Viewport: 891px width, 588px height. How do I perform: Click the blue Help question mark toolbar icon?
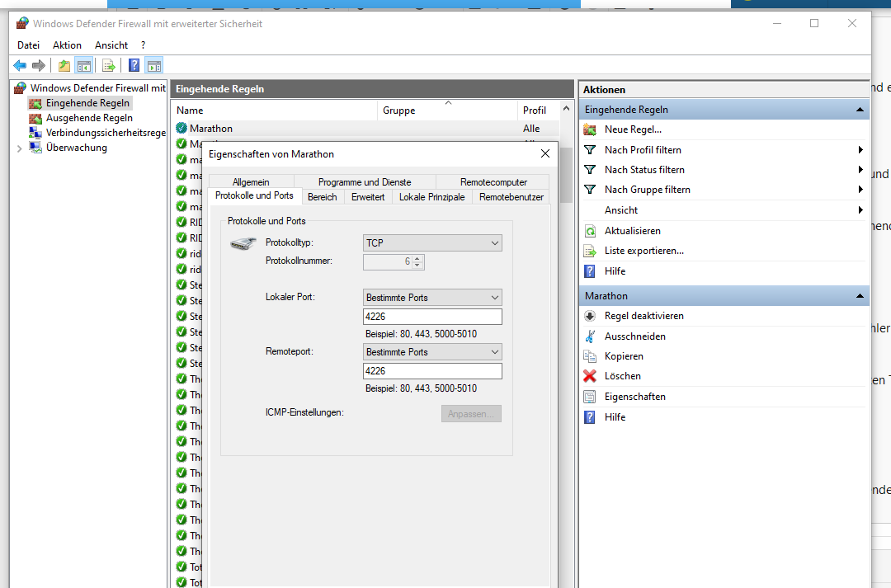[x=134, y=66]
